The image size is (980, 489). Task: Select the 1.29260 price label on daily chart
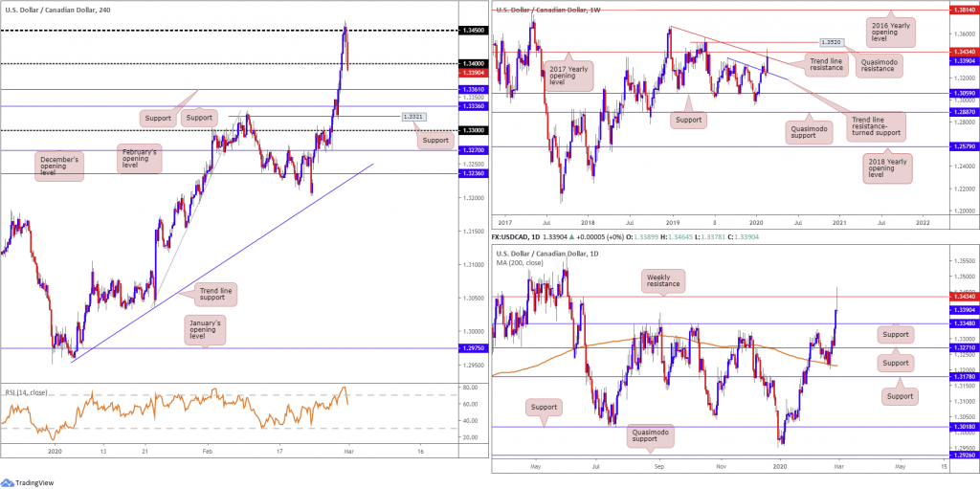pyautogui.click(x=965, y=473)
